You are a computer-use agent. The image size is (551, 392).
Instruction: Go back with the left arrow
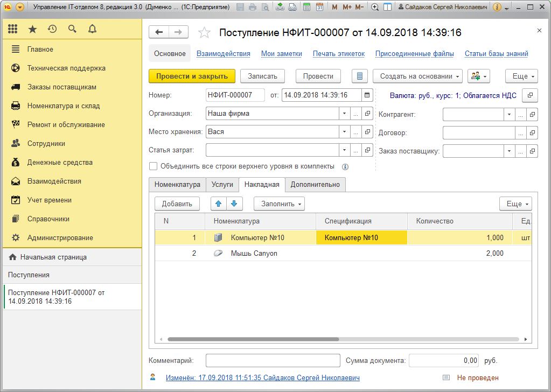[159, 32]
